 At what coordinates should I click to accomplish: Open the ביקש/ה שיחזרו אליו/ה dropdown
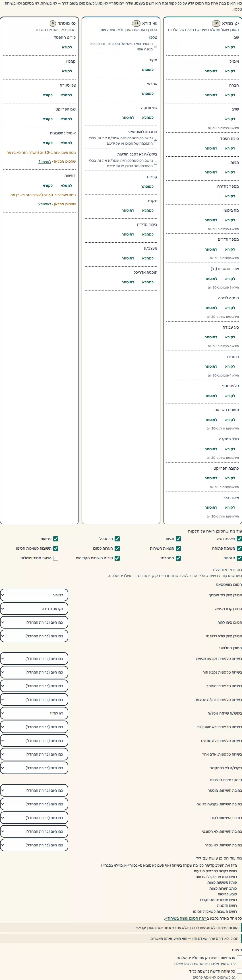point(34,713)
